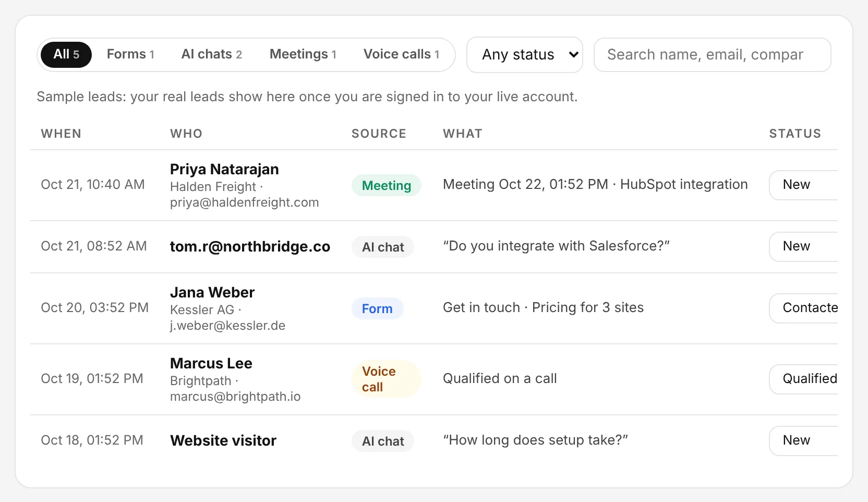Click the blue Form source badge

coord(377,308)
